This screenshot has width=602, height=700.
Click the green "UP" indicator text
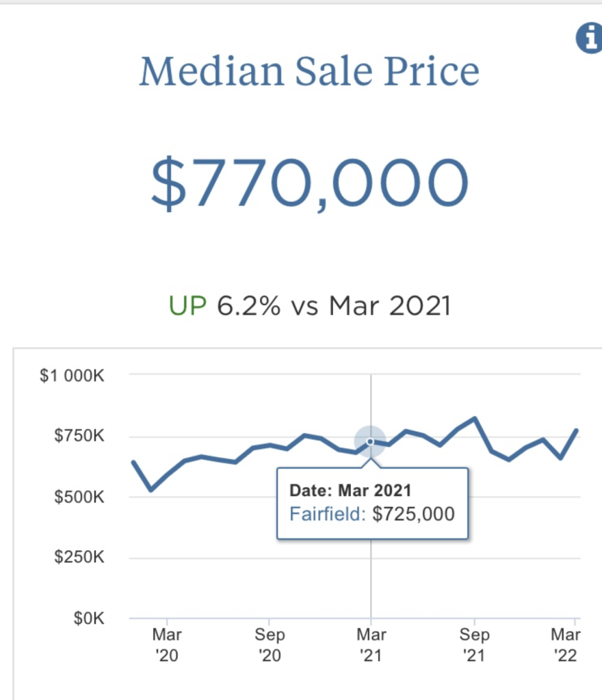coord(187,306)
